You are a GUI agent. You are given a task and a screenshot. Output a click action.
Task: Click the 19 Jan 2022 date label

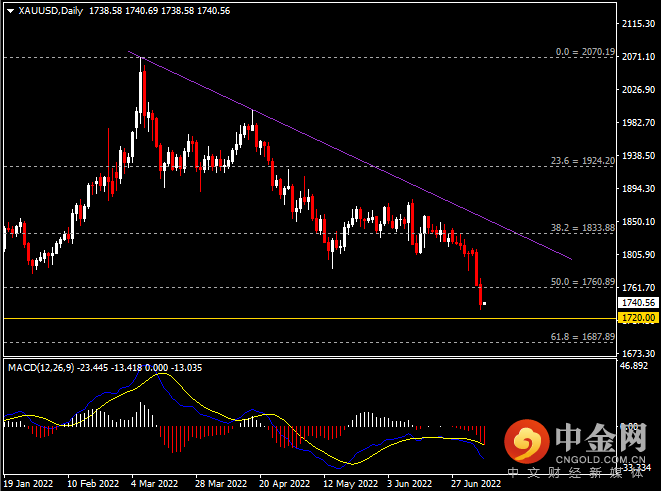coord(28,483)
